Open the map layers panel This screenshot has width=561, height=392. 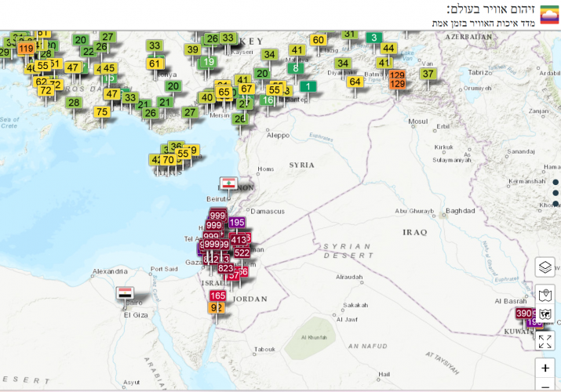[x=545, y=267]
